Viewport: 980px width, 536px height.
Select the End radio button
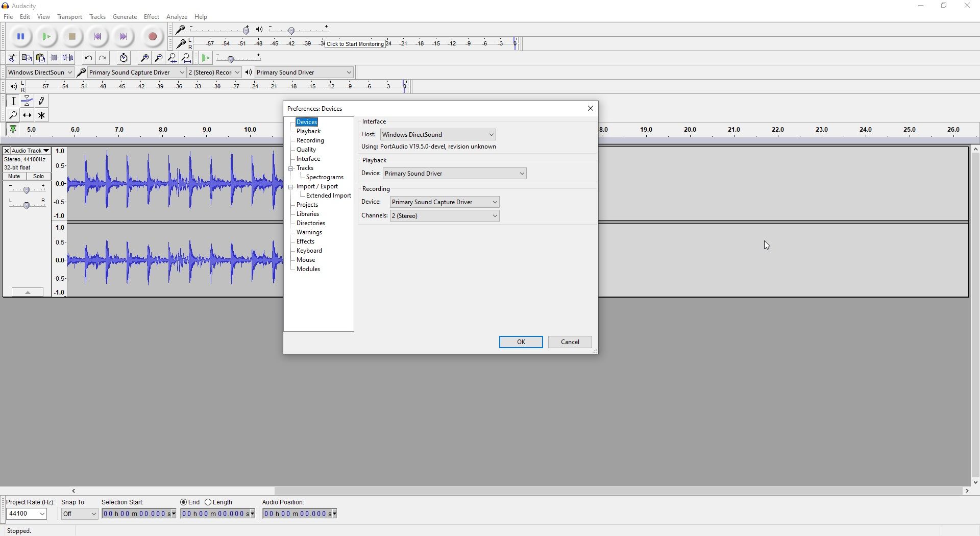184,502
